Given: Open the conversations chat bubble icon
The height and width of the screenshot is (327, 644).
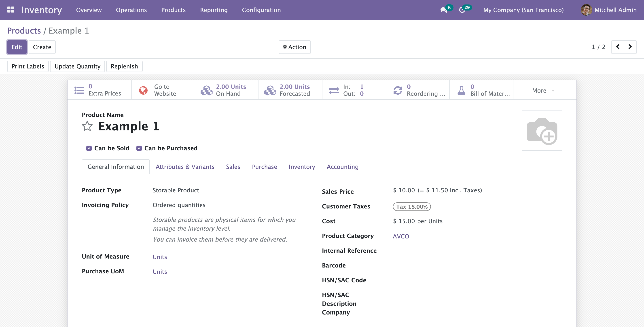Looking at the screenshot, I should (444, 10).
